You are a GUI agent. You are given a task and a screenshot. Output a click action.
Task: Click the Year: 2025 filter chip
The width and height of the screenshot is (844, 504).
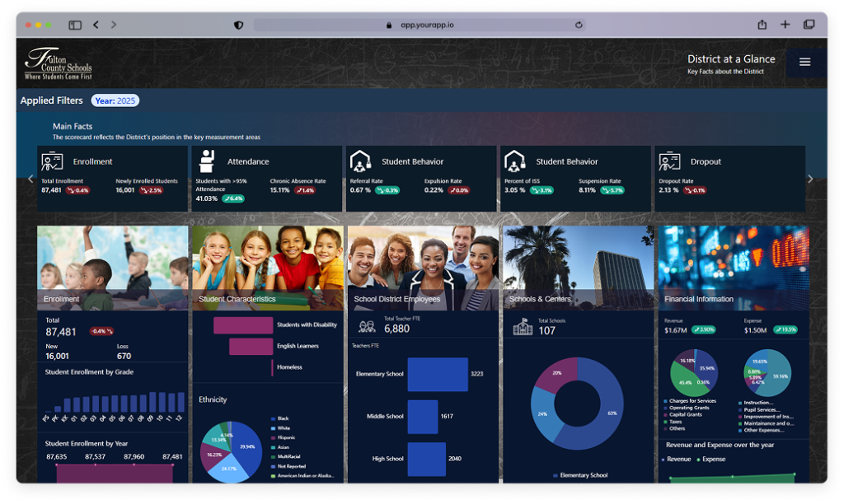pyautogui.click(x=115, y=100)
